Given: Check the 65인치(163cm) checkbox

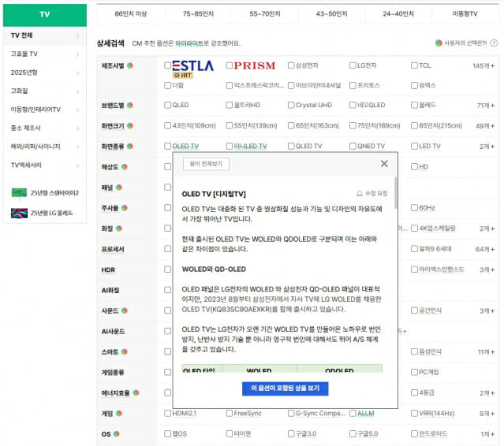Looking at the screenshot, I should [291, 125].
